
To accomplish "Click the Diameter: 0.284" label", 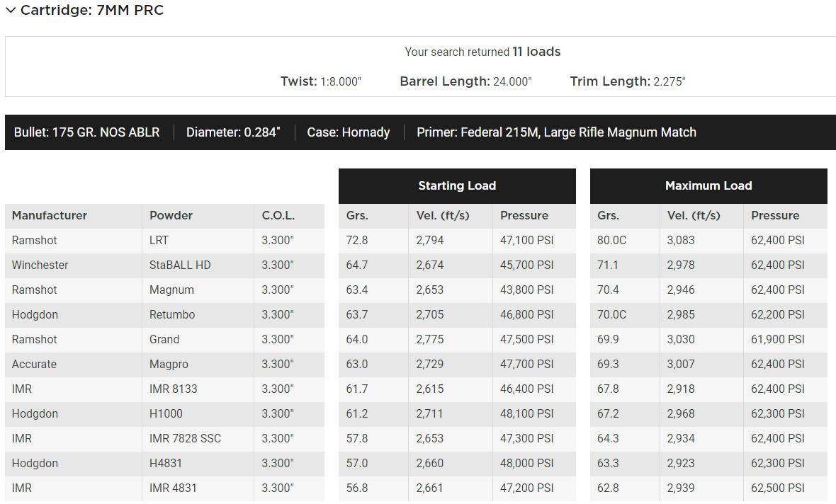I will tap(233, 132).
